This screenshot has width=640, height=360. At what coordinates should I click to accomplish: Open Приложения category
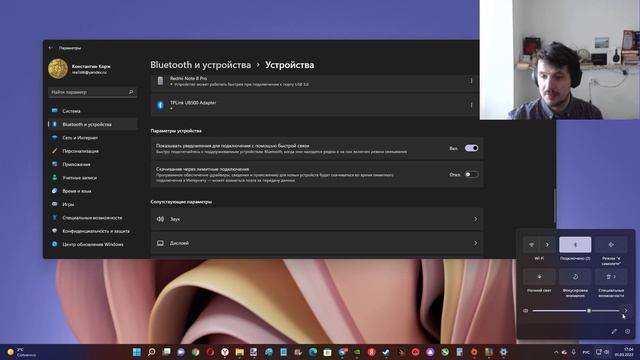coord(93,164)
